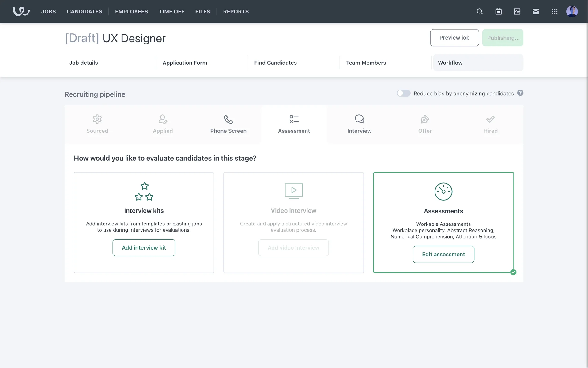Image resolution: width=588 pixels, height=368 pixels.
Task: Switch to the Application Form tab
Action: click(185, 63)
